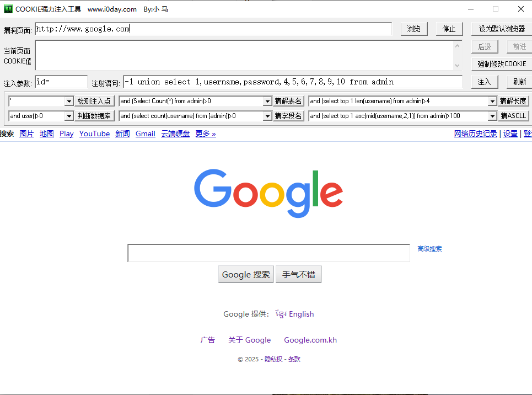This screenshot has height=395, width=532.
Task: Click the 强制修改COOKIE button
Action: tap(502, 64)
